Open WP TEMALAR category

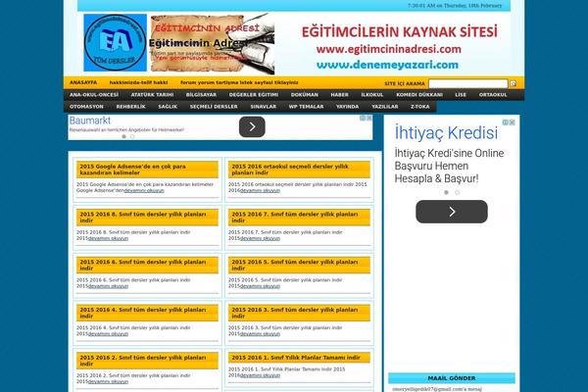point(306,107)
